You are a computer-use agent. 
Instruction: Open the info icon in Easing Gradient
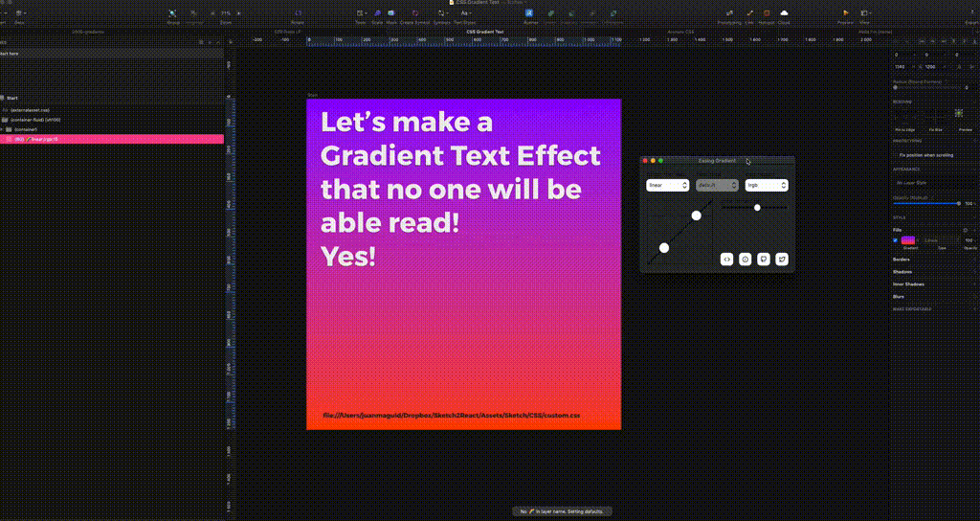point(746,259)
